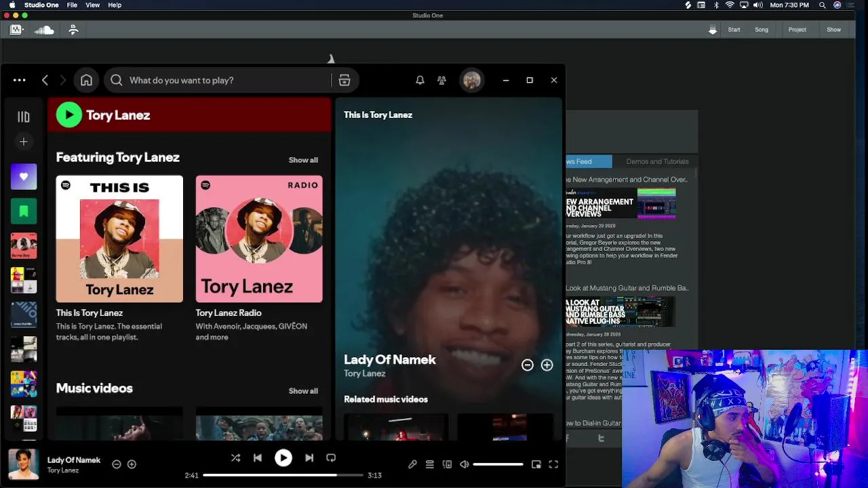Go back in Spotify history
This screenshot has width=868, height=488.
tap(45, 80)
